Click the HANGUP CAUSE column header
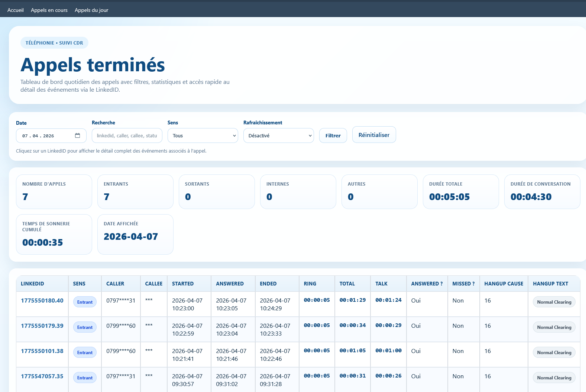This screenshot has height=392, width=586. (x=504, y=284)
